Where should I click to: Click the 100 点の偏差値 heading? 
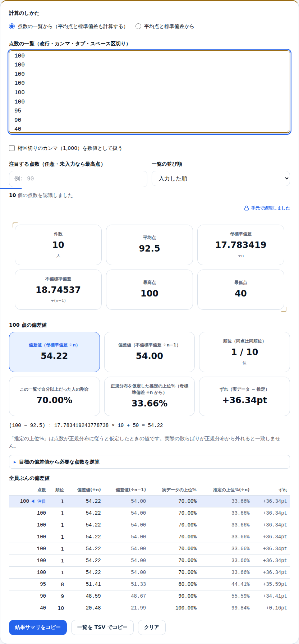(28, 325)
